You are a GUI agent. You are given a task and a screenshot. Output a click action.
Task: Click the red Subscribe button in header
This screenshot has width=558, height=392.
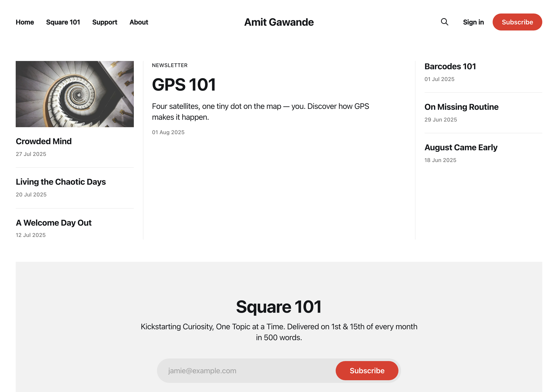(517, 22)
